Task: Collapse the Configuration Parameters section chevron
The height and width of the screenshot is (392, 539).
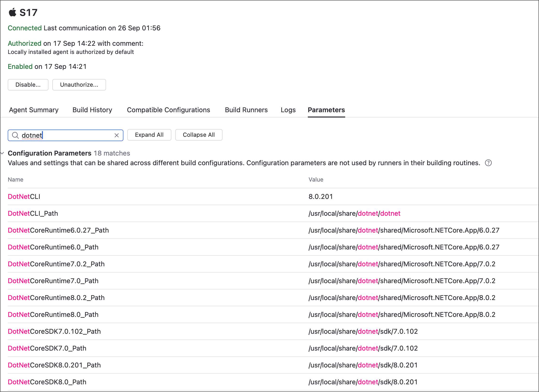Action: point(2,153)
